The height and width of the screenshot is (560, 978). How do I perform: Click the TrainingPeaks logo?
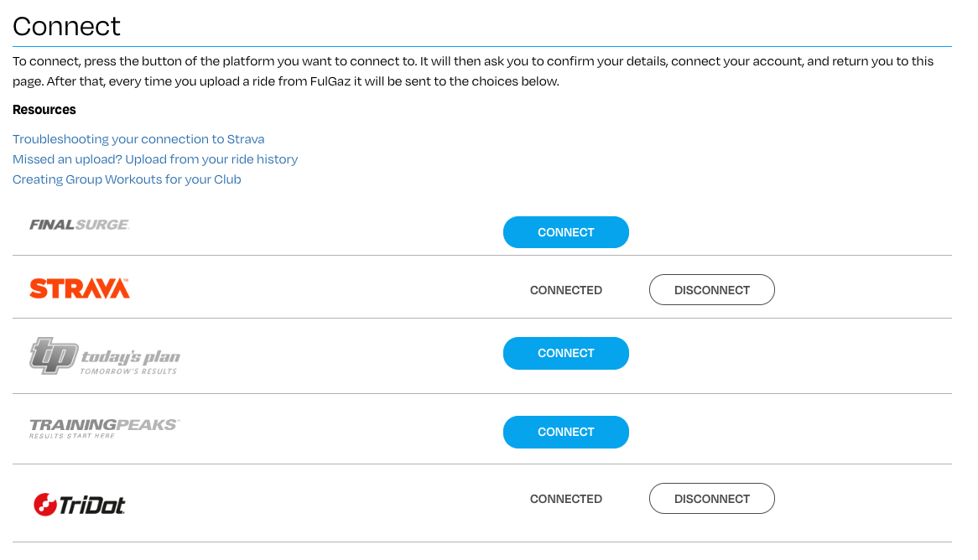tap(102, 428)
